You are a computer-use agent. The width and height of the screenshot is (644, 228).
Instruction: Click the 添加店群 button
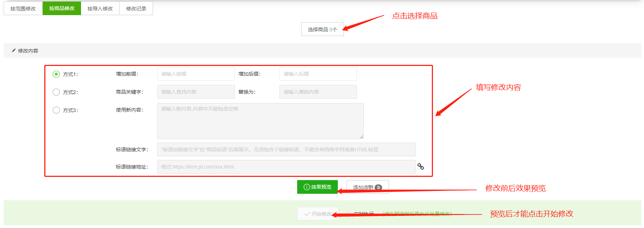coord(367,187)
